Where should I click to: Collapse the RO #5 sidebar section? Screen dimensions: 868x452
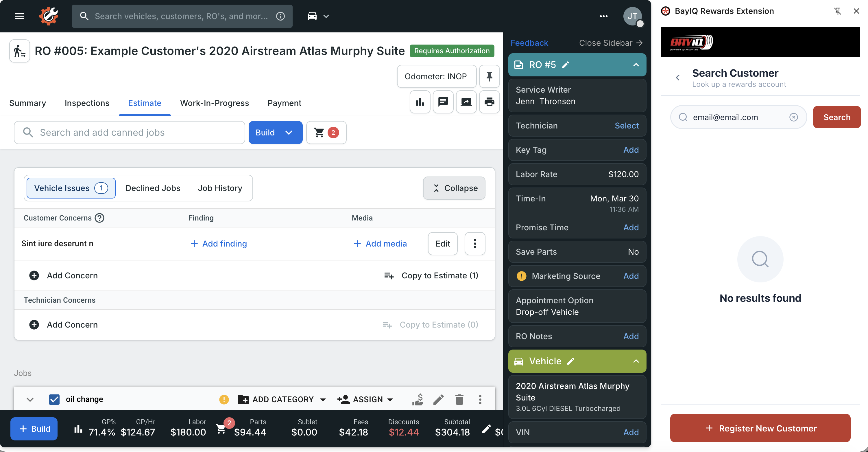click(636, 65)
